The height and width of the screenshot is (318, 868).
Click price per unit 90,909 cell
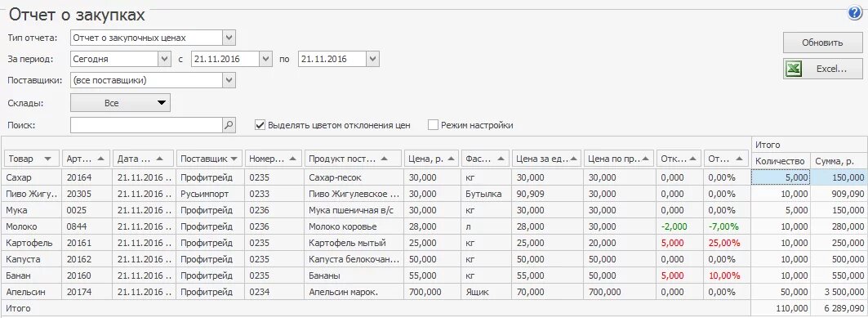pyautogui.click(x=546, y=195)
